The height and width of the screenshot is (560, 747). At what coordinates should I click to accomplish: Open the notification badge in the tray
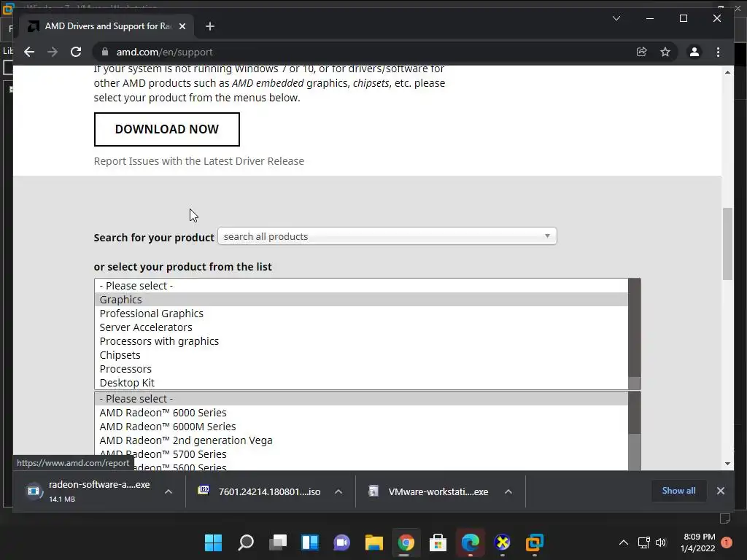coord(727,542)
